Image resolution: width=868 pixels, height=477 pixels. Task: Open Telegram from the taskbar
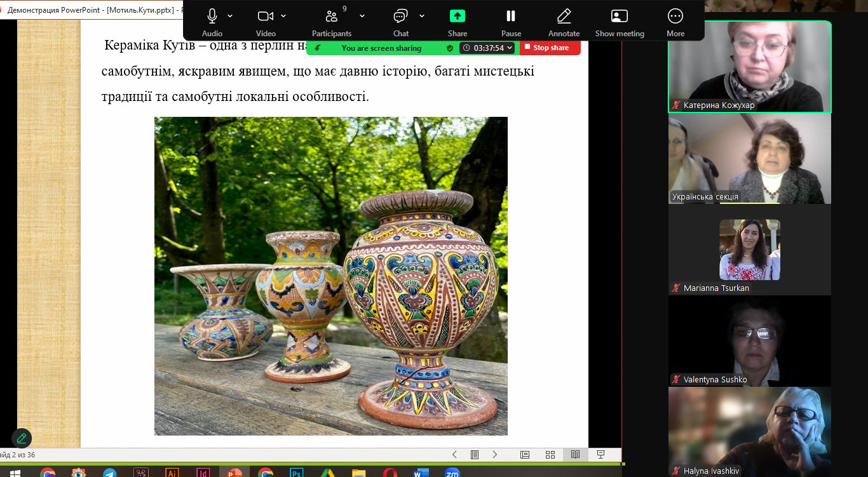click(x=109, y=473)
